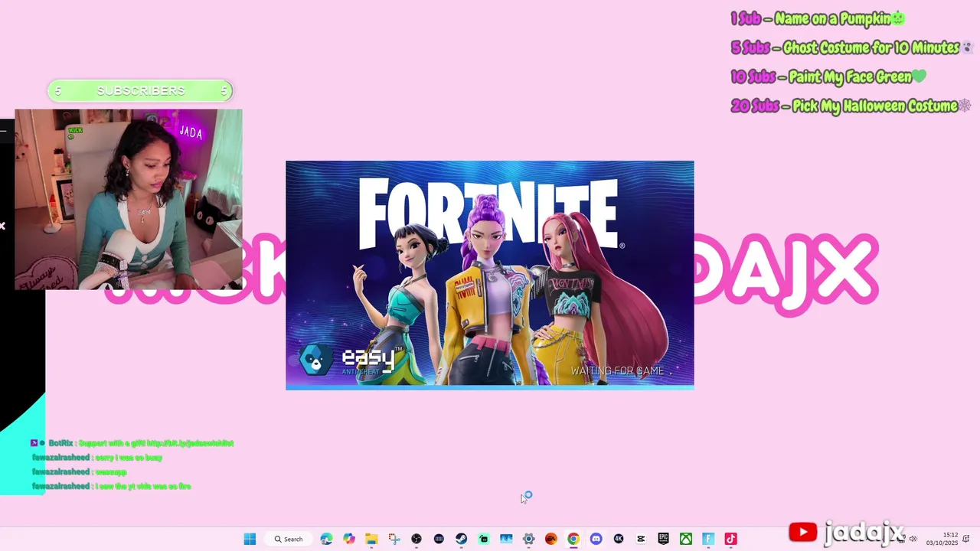Open the EA app taskbar icon
The width and height of the screenshot is (980, 551).
click(550, 539)
